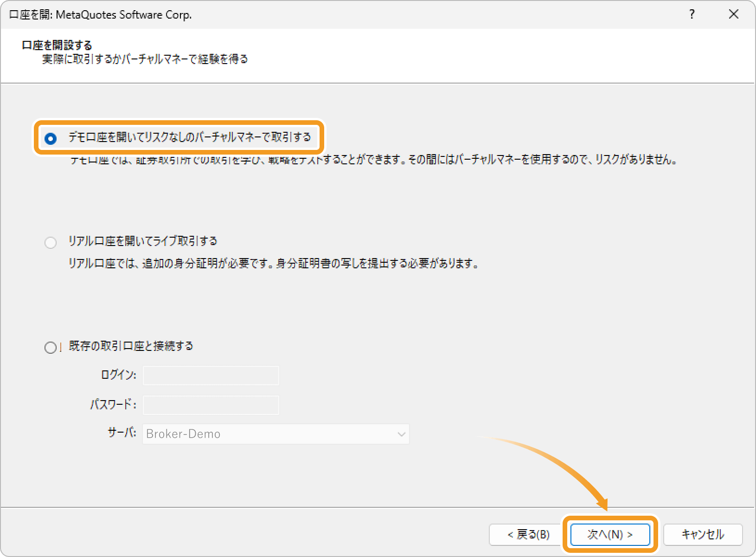Click the ログイン field label
Viewport: 756px width, 557px height.
pos(118,375)
